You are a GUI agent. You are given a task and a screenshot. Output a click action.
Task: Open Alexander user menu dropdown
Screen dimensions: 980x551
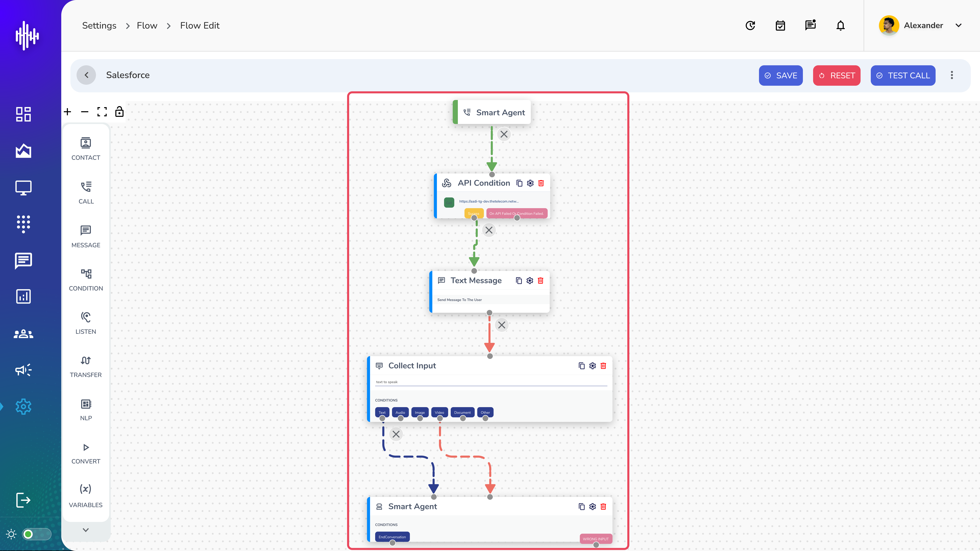point(958,26)
